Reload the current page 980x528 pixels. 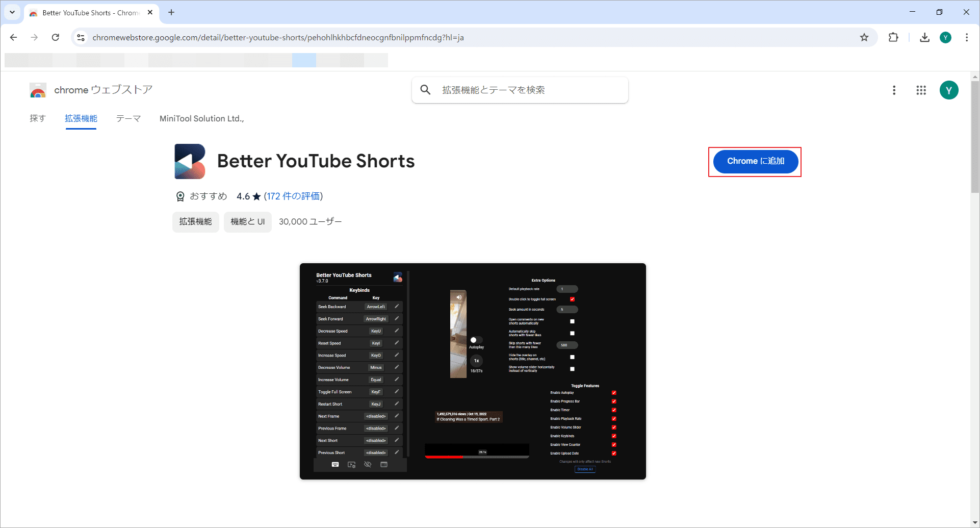click(x=56, y=37)
